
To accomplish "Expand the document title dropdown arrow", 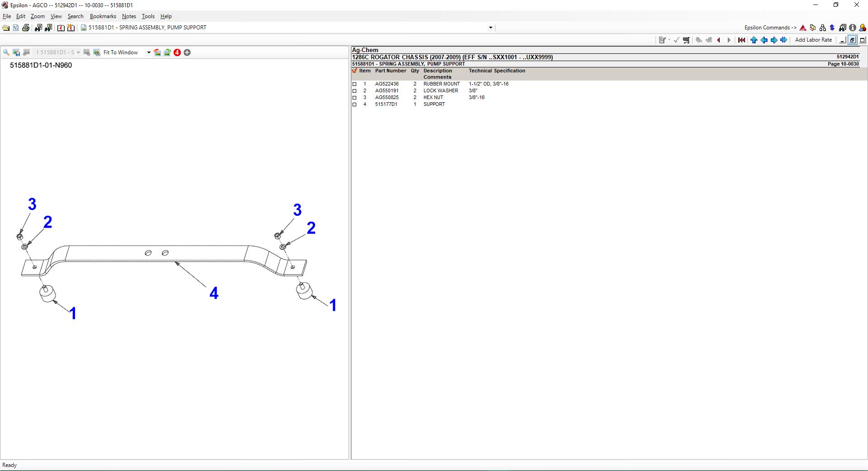I will coord(491,28).
